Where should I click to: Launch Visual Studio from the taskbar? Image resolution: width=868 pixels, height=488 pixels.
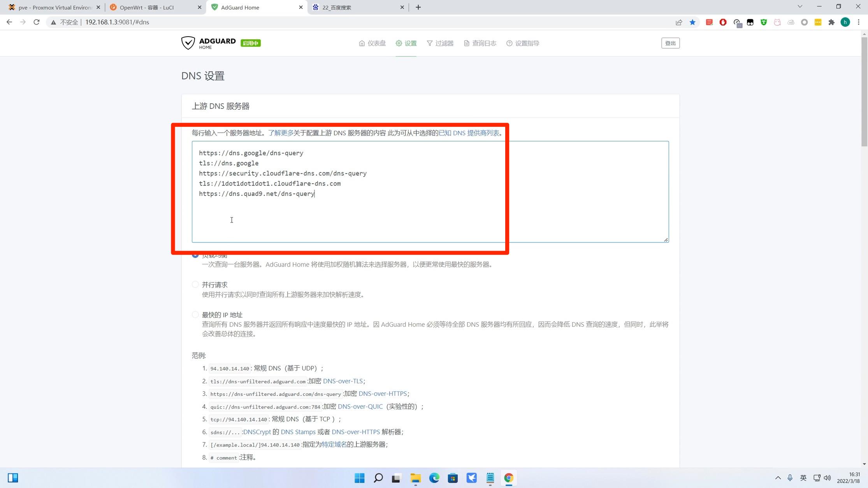[x=471, y=478]
